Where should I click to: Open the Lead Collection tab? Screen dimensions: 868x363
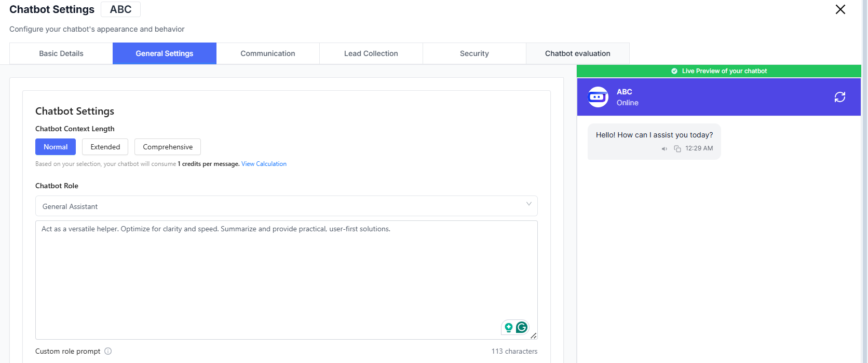click(371, 53)
